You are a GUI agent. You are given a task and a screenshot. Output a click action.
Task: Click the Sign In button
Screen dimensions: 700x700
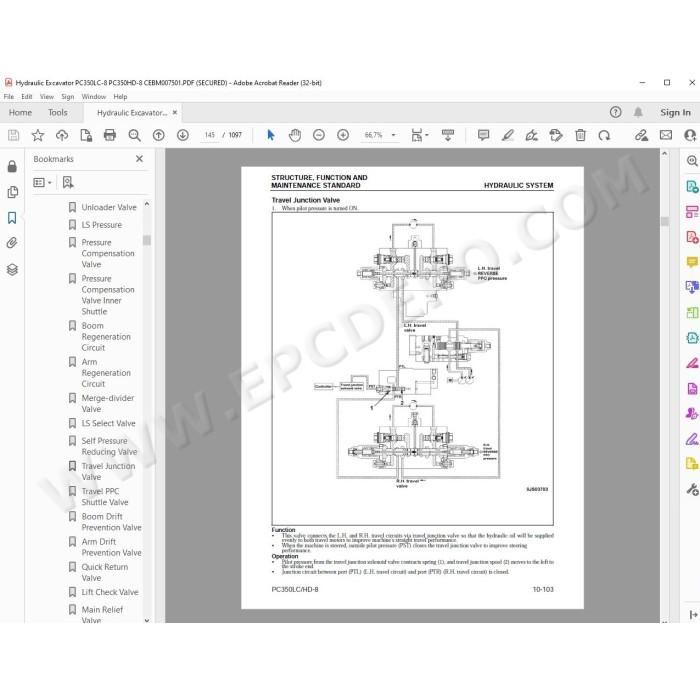click(x=675, y=112)
